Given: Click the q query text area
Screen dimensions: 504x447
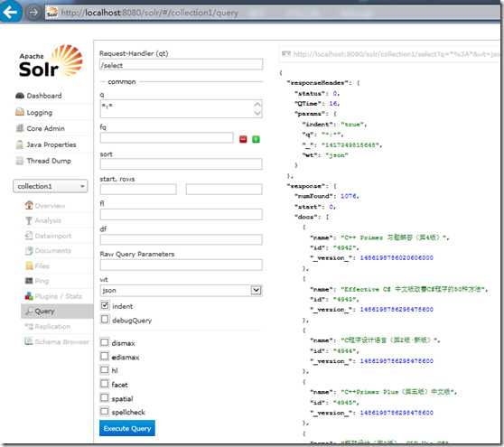Looking at the screenshot, I should [x=182, y=109].
